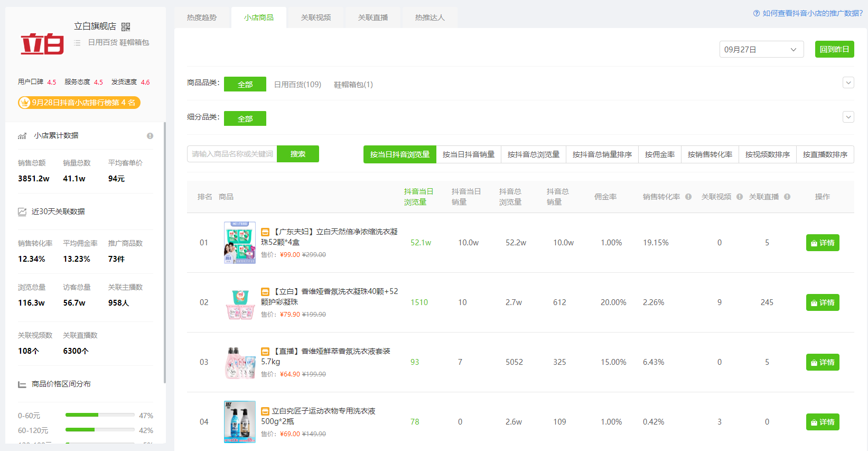Image resolution: width=868 pixels, height=451 pixels.
Task: Open the 关联直播 tab
Action: [373, 17]
